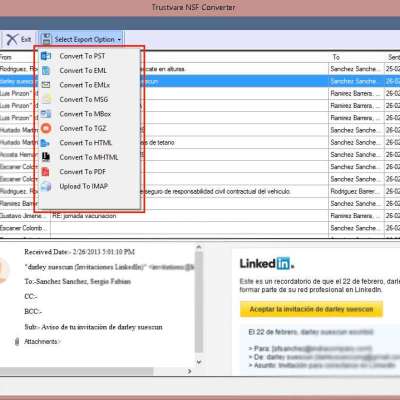Click the subject ending 'de tetano'
The width and height of the screenshot is (400, 400).
click(158, 143)
